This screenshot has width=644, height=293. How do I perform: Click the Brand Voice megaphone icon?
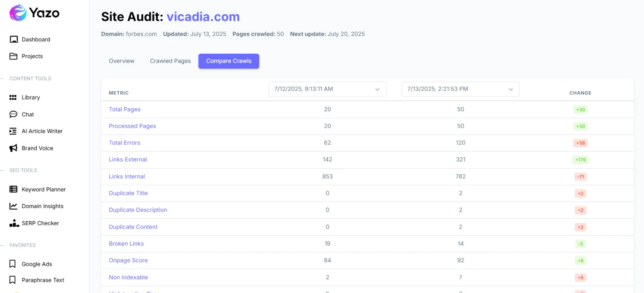tap(13, 148)
